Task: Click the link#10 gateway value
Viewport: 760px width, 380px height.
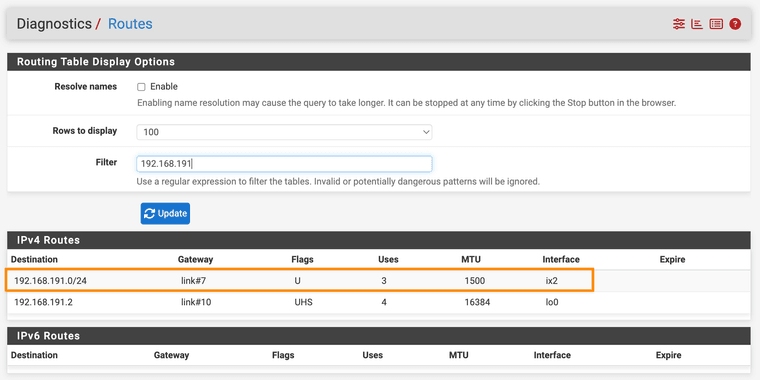Action: [196, 302]
